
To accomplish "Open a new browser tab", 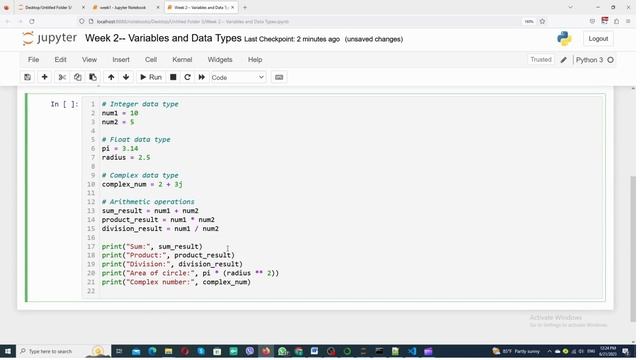I will pyautogui.click(x=244, y=7).
